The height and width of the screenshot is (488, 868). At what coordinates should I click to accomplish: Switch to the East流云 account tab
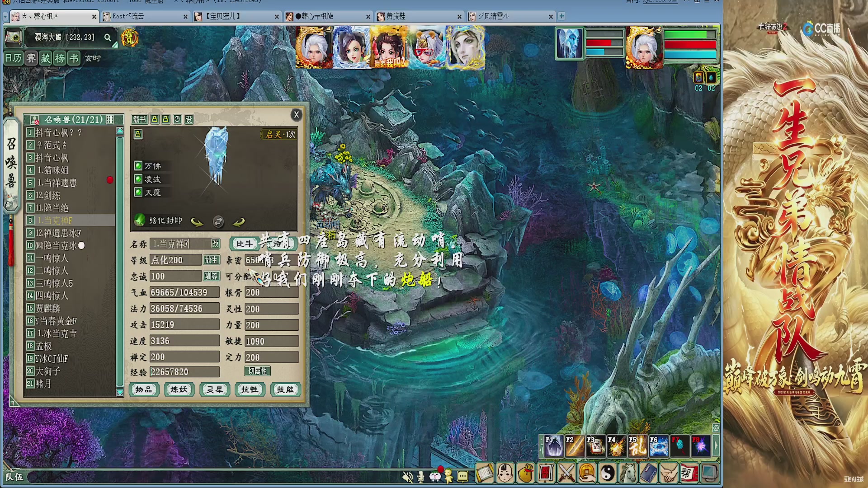pyautogui.click(x=145, y=16)
